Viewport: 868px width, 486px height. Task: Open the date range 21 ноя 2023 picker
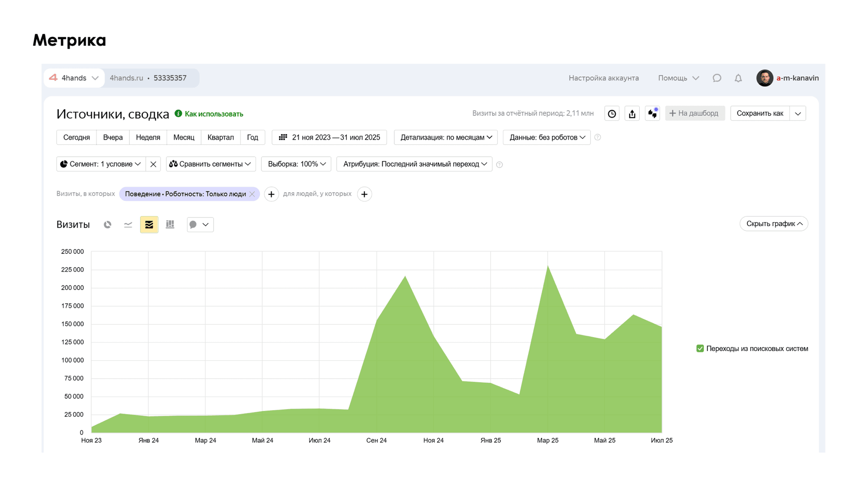click(x=329, y=138)
